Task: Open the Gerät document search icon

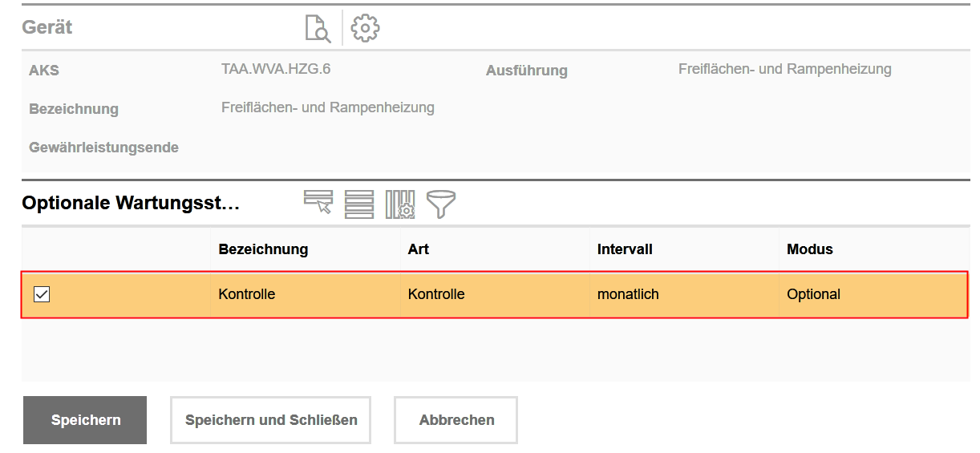Action: pos(318,28)
